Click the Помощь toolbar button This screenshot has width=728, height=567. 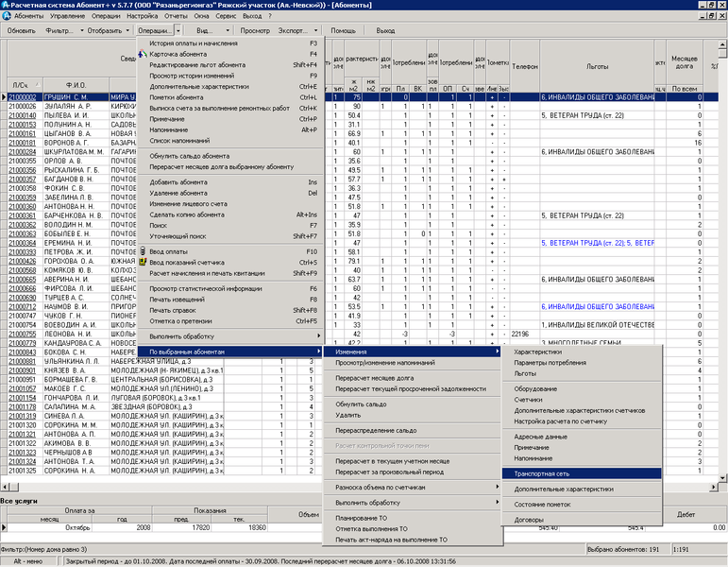343,31
